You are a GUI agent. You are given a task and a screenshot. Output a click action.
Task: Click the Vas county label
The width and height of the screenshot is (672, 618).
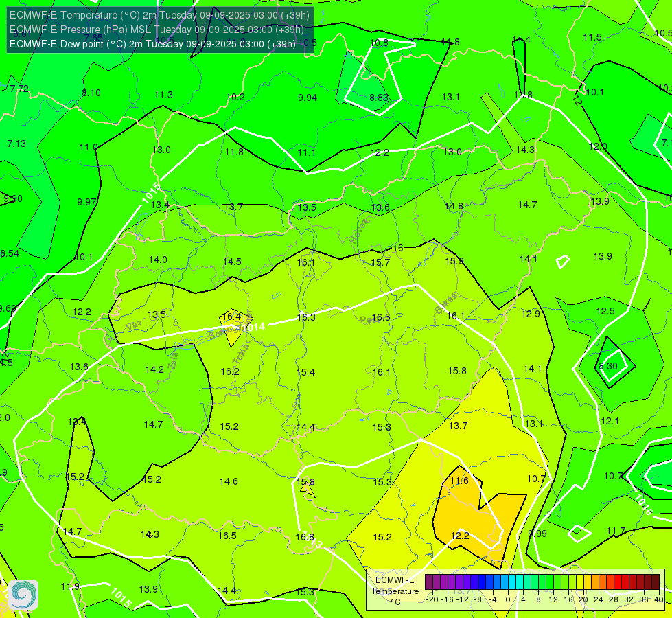pos(133,326)
